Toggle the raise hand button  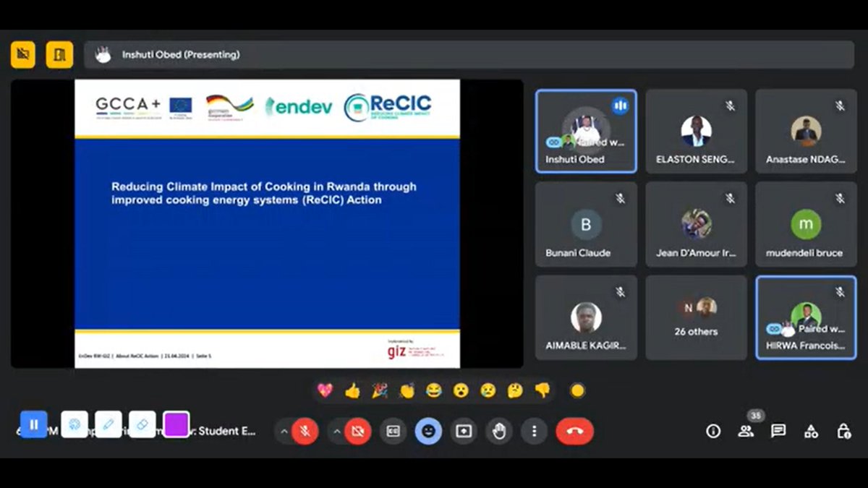pos(499,431)
